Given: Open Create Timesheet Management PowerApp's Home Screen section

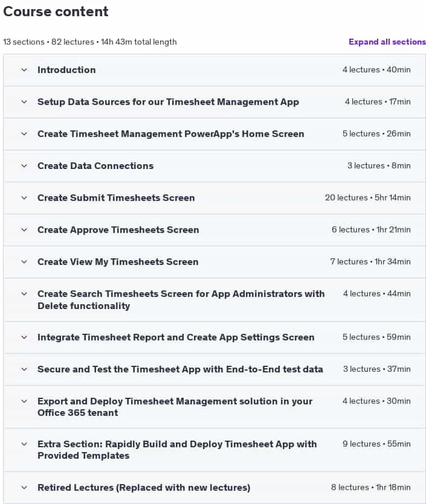Looking at the screenshot, I should (x=170, y=134).
